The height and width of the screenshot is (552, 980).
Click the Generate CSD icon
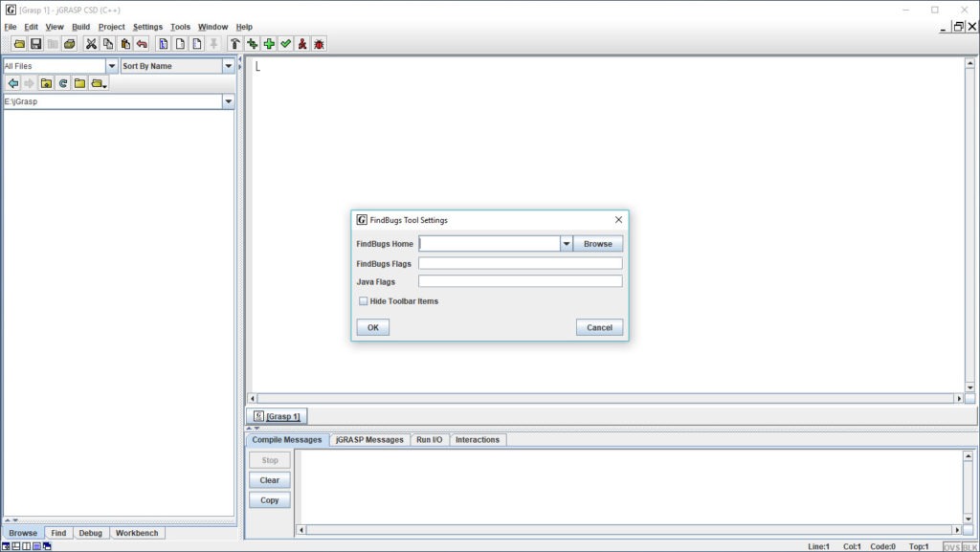pyautogui.click(x=163, y=44)
